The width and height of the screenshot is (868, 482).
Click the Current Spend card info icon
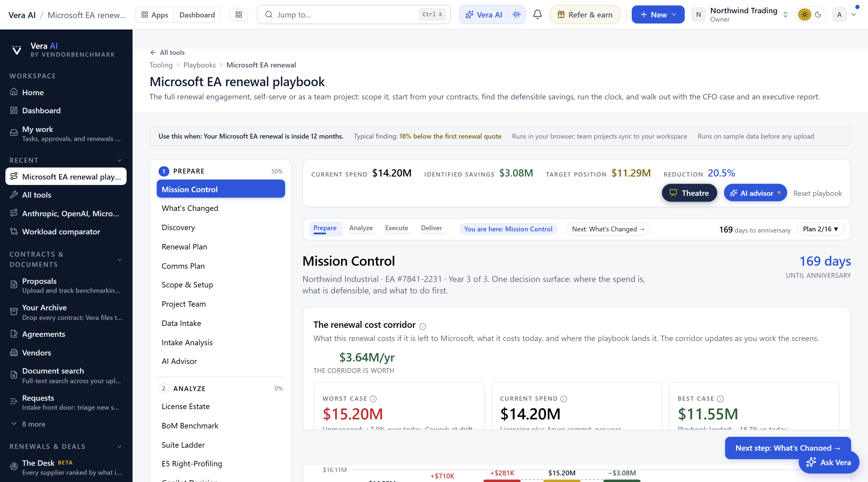click(x=564, y=399)
